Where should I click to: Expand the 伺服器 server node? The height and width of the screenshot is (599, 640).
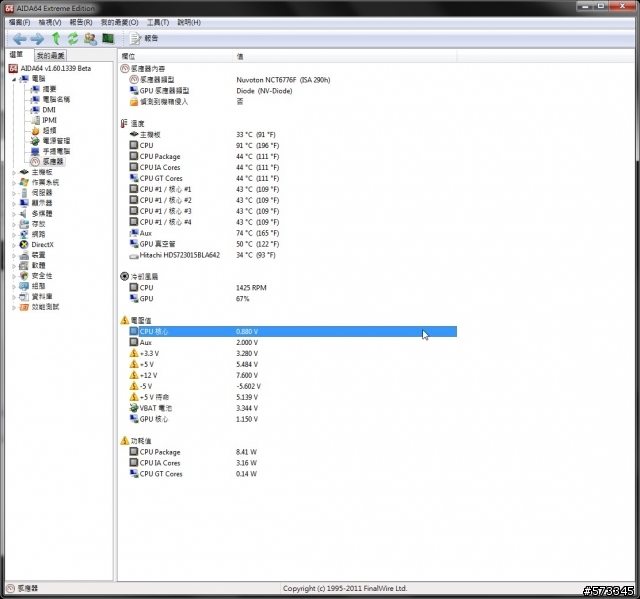point(14,193)
